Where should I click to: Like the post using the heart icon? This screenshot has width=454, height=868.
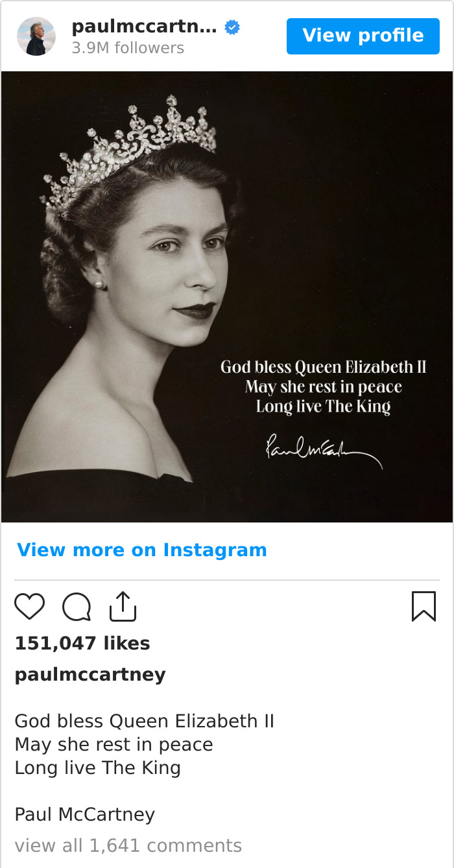coord(29,606)
